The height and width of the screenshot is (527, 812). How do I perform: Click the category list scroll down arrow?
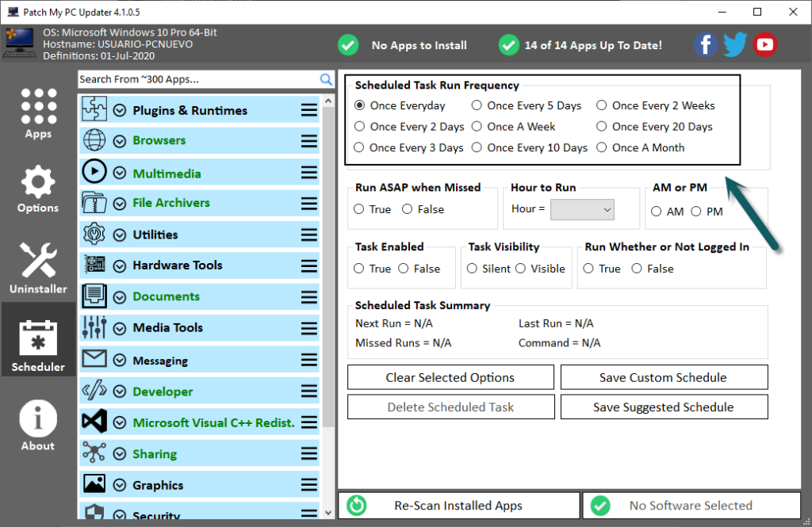coord(328,513)
